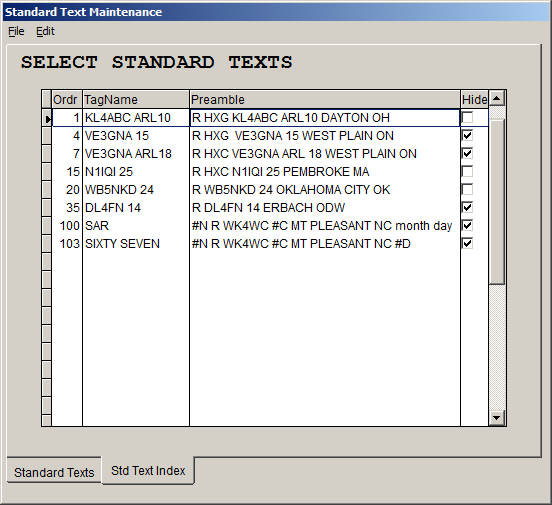Click preamble ending with NC #D

click(x=325, y=243)
